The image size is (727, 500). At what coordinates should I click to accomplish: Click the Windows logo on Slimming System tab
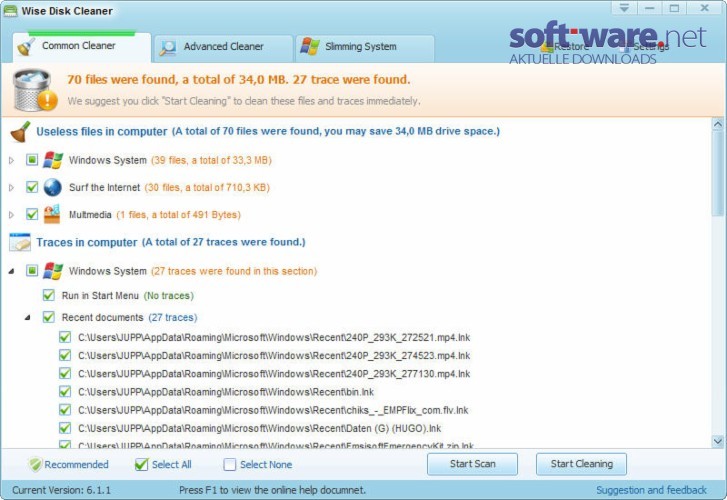(310, 47)
